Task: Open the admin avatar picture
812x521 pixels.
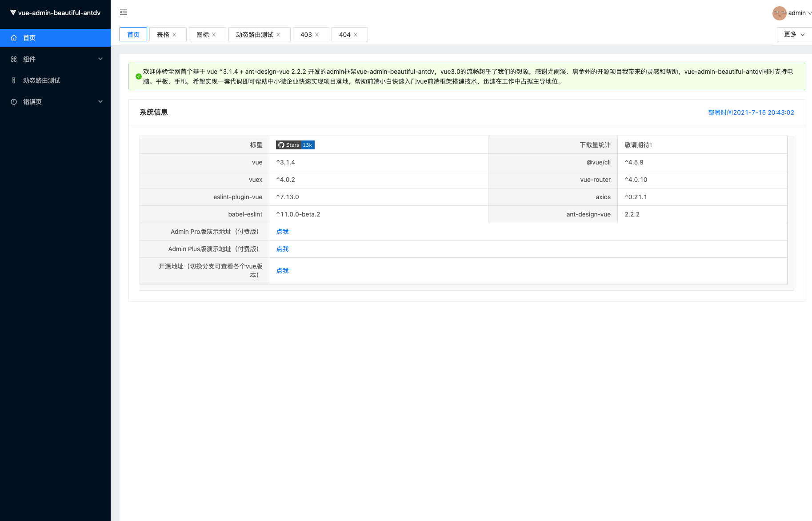Action: point(780,13)
